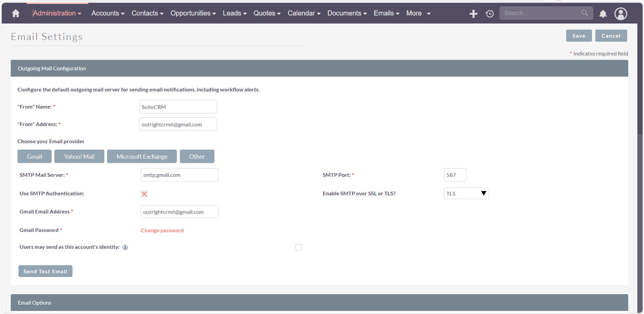
Task: Open the SSL or TLS dropdown
Action: click(x=466, y=193)
